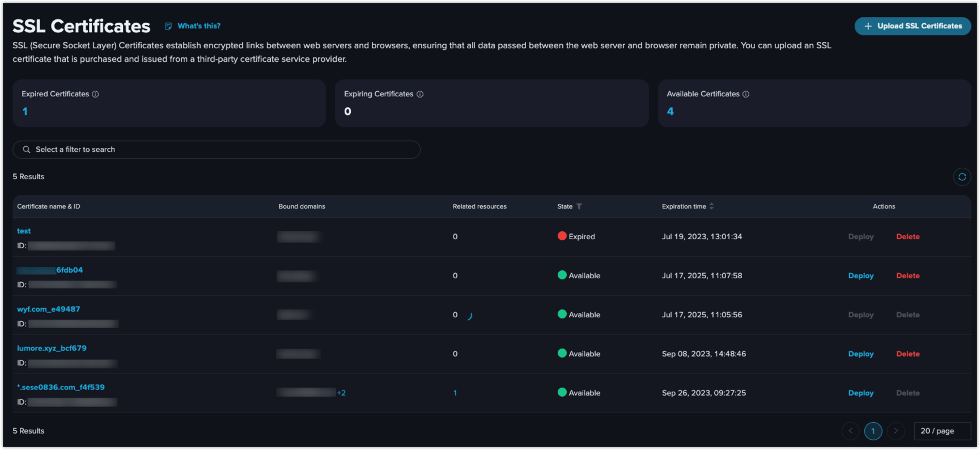Open certificate ending in 6fdb04
Image resolution: width=980 pixels, height=450 pixels.
[x=50, y=270]
